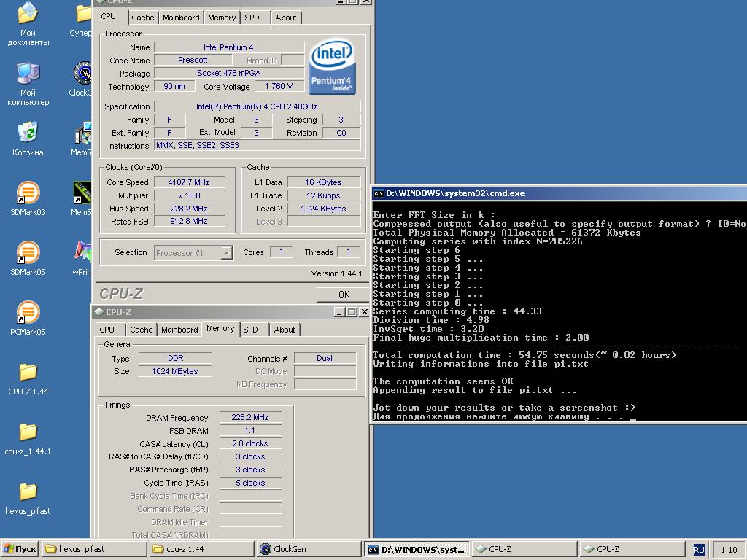This screenshot has height=560, width=747.
Task: Minimize the lower CPU-Z window
Action: coord(338,312)
